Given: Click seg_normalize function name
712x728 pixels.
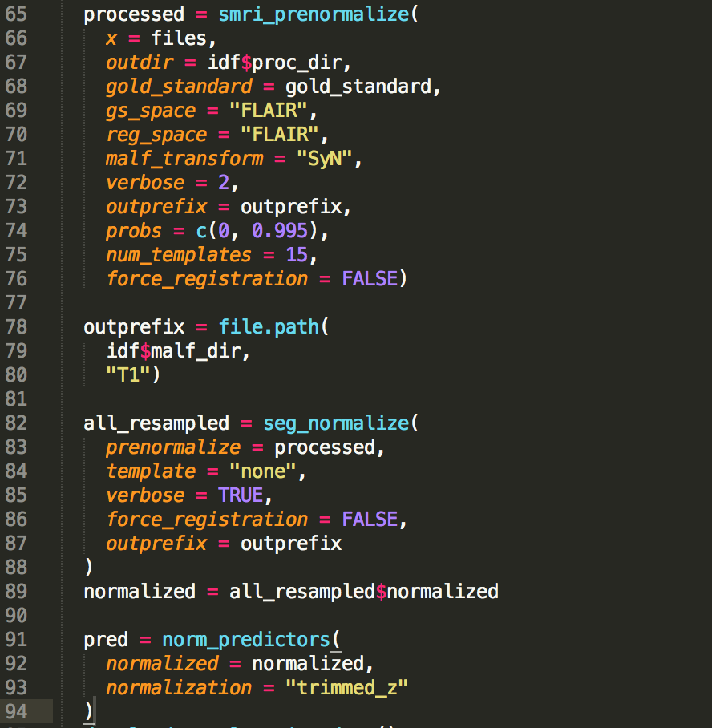Looking at the screenshot, I should click(x=336, y=423).
